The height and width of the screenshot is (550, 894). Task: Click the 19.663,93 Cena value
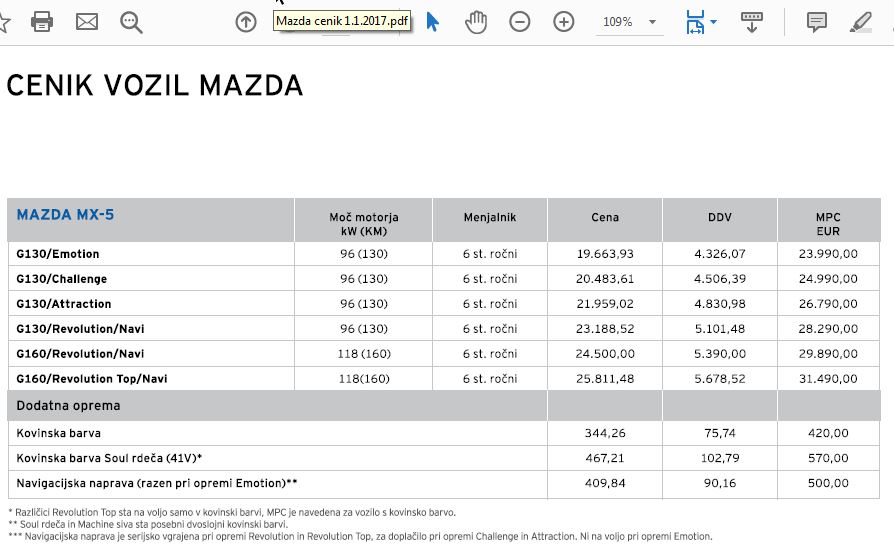(x=605, y=254)
